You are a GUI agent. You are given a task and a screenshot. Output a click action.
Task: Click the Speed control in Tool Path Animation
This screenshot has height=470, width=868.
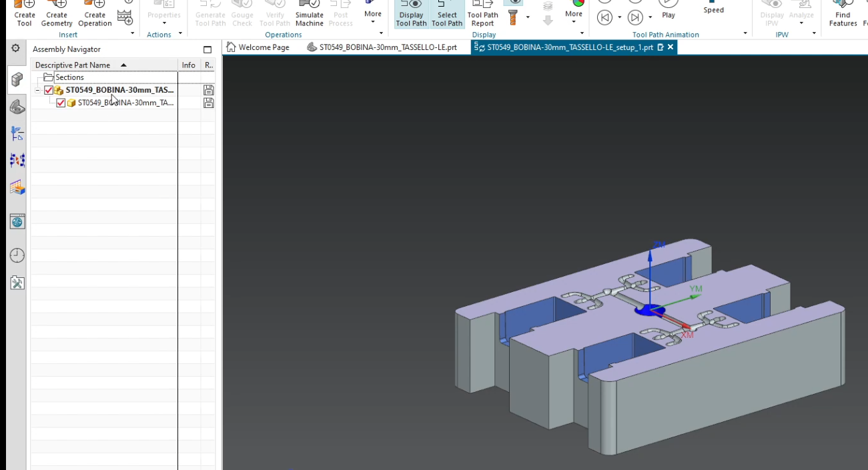713,10
